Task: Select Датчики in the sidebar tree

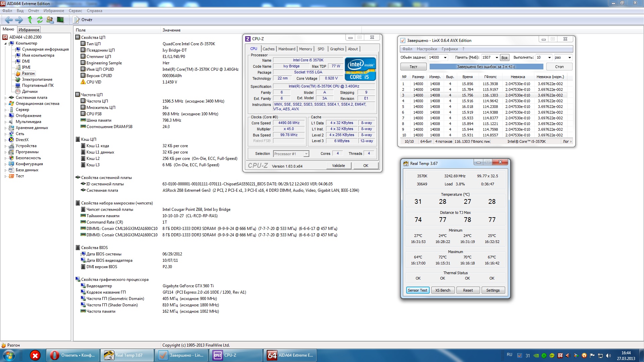Action: pos(30,92)
